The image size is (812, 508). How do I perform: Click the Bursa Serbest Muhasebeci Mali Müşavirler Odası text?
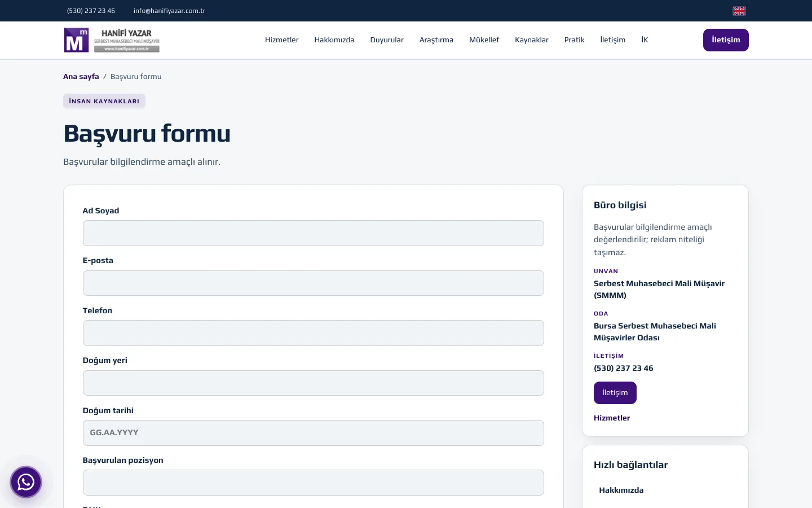[655, 332]
